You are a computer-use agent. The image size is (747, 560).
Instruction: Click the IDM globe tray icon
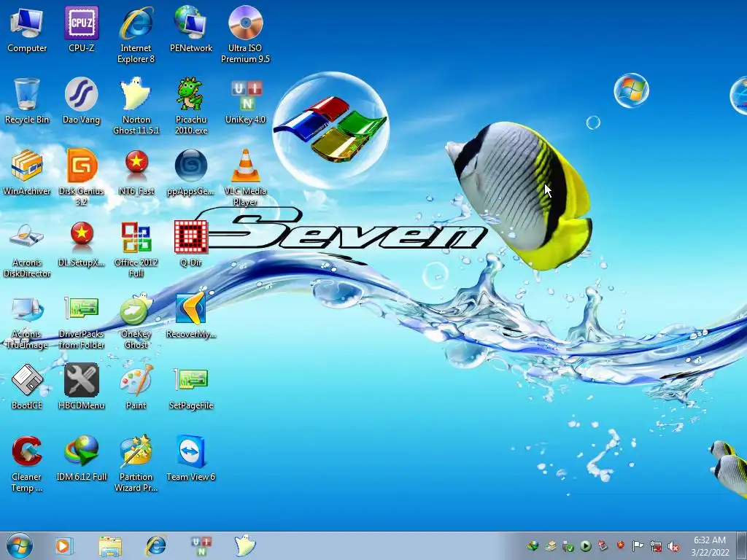pyautogui.click(x=533, y=545)
